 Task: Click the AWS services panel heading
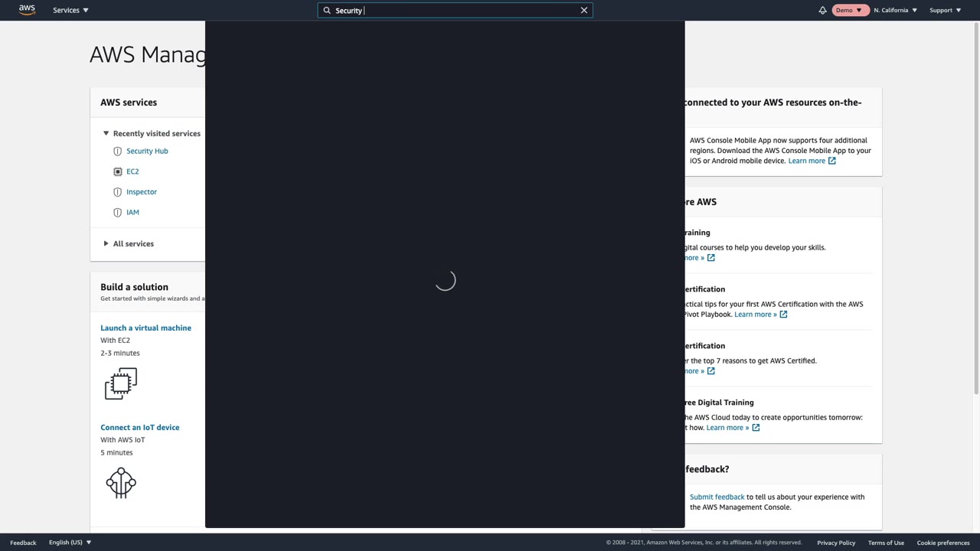point(129,103)
